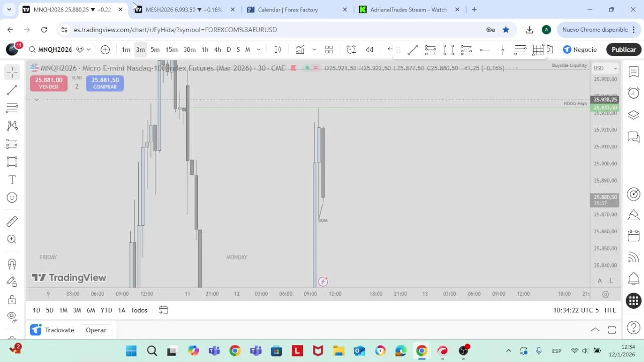The width and height of the screenshot is (644, 362).
Task: Pick trend line in floating favorites toolbar
Action: [x=413, y=50]
